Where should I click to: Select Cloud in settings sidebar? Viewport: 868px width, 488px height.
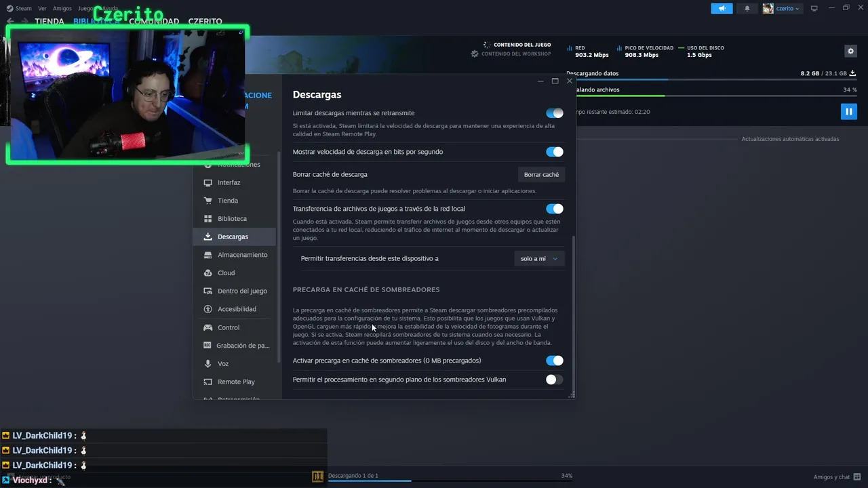(235, 273)
